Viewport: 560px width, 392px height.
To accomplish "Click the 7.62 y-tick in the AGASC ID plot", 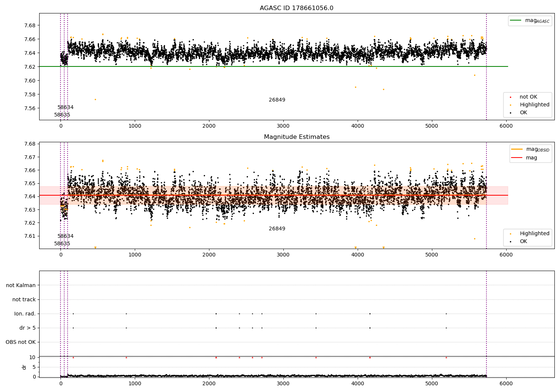I will coord(29,67).
